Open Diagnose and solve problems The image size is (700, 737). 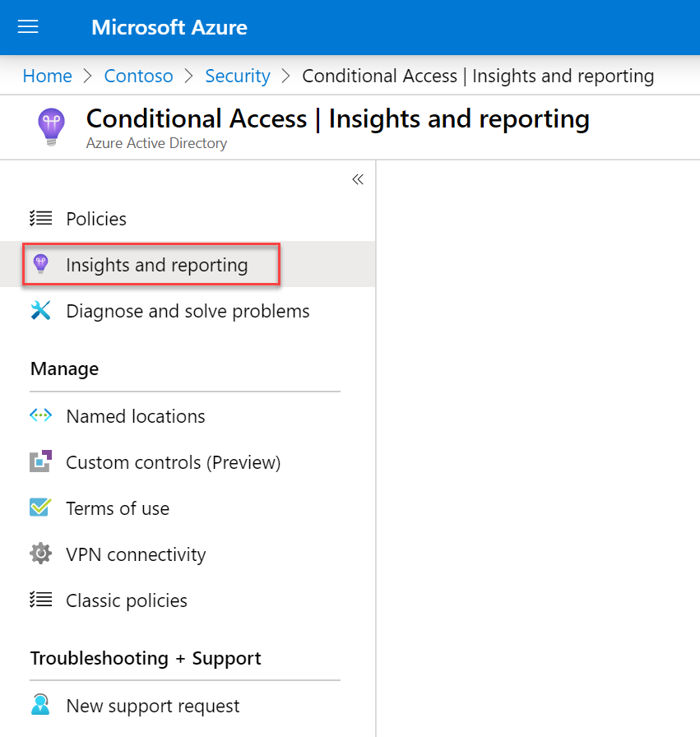click(x=188, y=311)
